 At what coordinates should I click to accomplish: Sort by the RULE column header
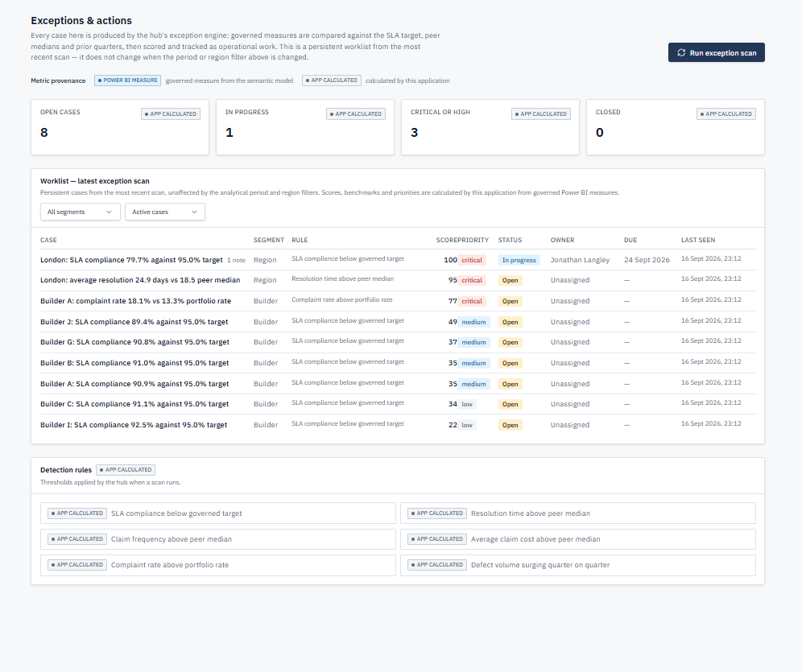[x=300, y=240]
